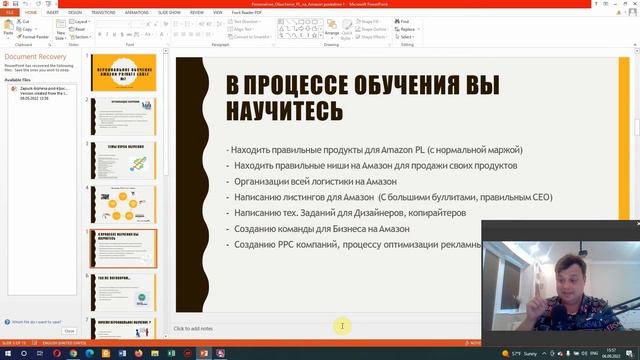Switch to the PowerPoint taskbar icon
640x360 pixels.
coord(204,353)
